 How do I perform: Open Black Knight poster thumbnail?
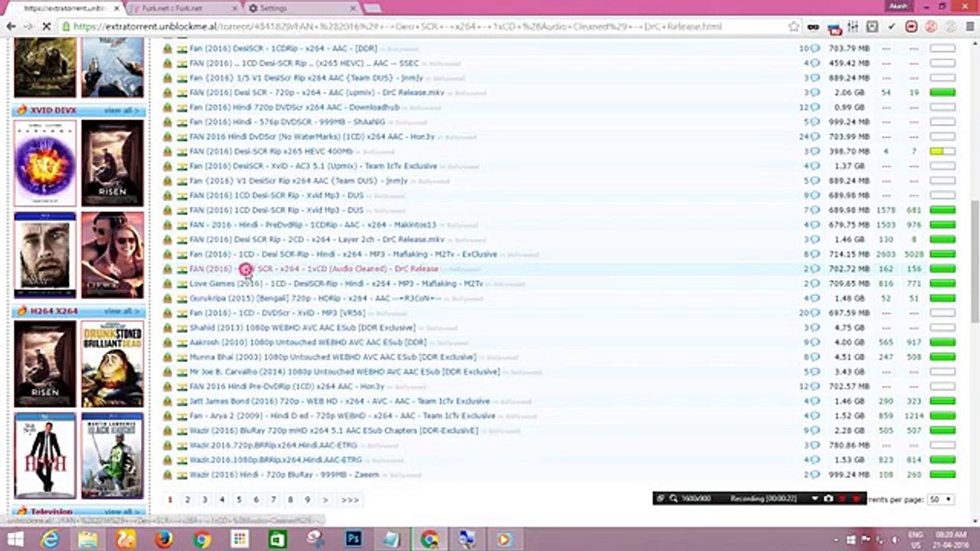[112, 455]
